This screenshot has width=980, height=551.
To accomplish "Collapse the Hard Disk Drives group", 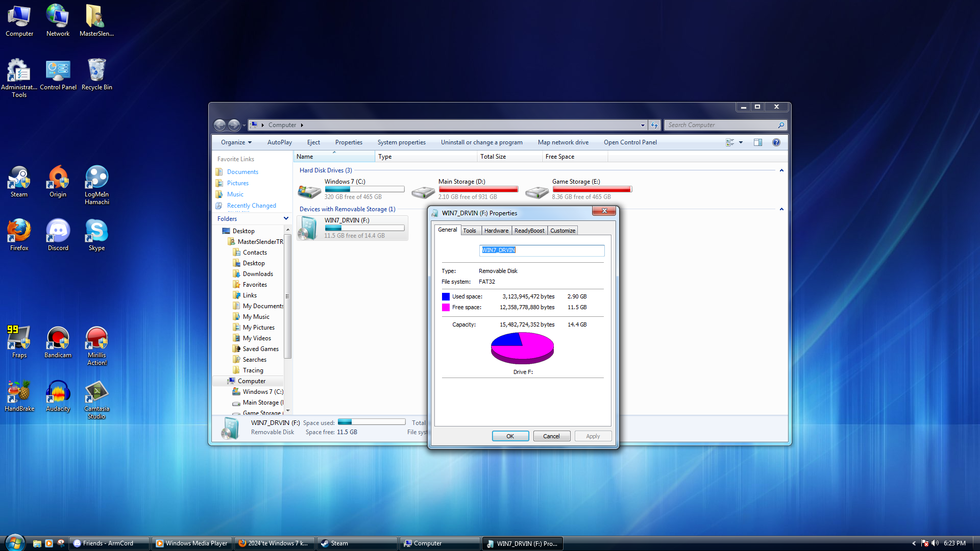I will coord(781,170).
